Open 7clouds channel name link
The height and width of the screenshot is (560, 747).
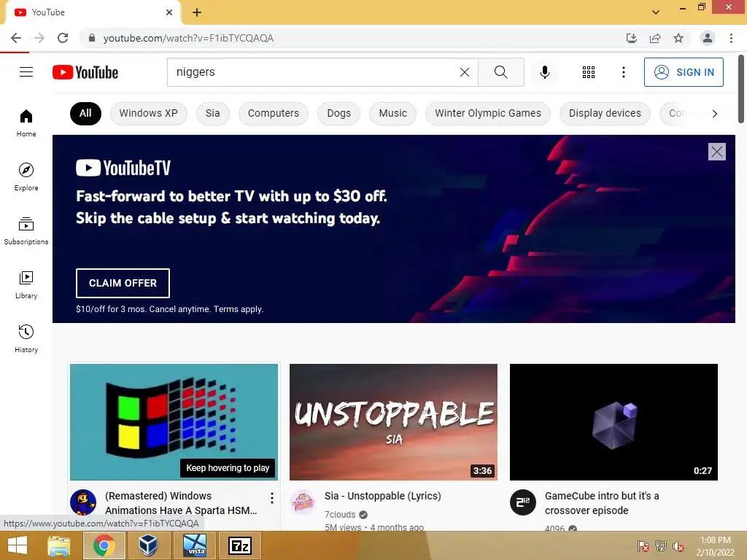(340, 514)
